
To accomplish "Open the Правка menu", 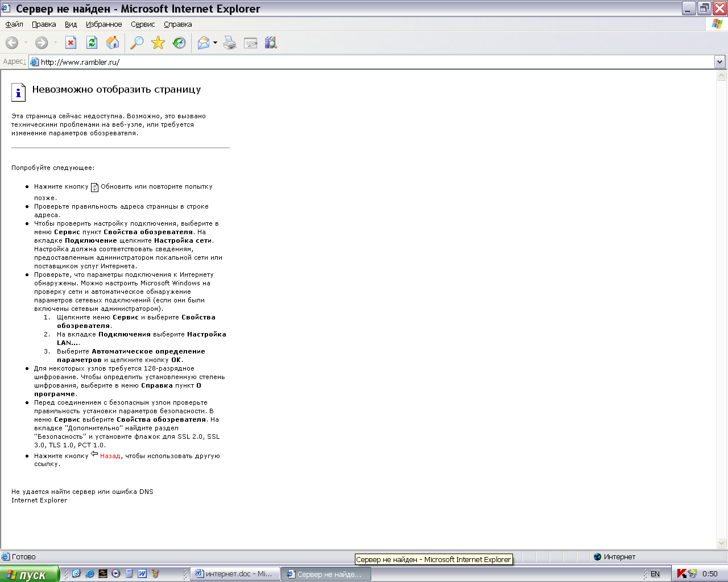I will 44,24.
